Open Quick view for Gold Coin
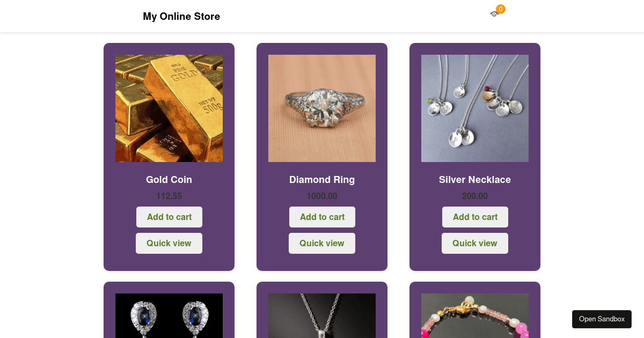This screenshot has height=338, width=644. click(x=169, y=243)
